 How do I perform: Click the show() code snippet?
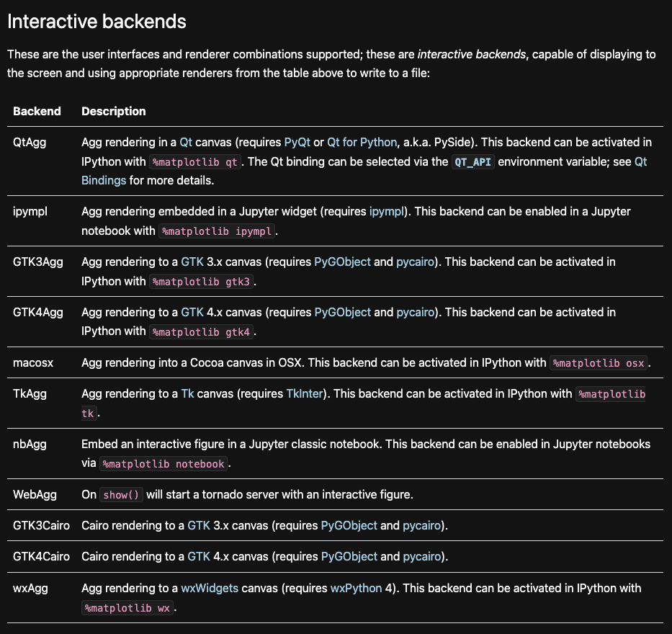(121, 495)
